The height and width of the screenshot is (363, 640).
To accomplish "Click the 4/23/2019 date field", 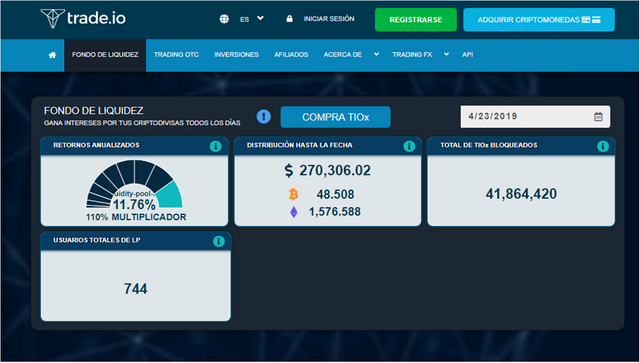I will coord(535,117).
